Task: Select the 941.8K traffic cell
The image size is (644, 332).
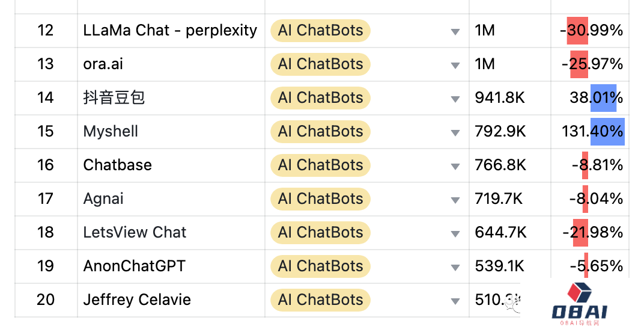Action: pos(510,98)
